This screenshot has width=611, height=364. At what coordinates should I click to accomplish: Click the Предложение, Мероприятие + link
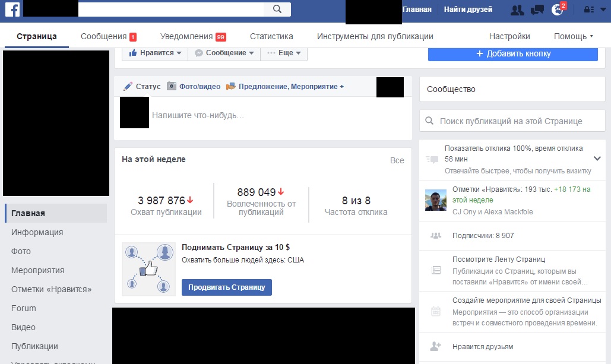(291, 87)
